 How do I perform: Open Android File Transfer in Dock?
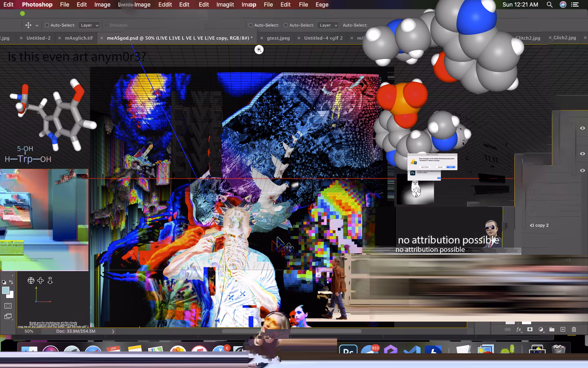pyautogui.click(x=507, y=349)
